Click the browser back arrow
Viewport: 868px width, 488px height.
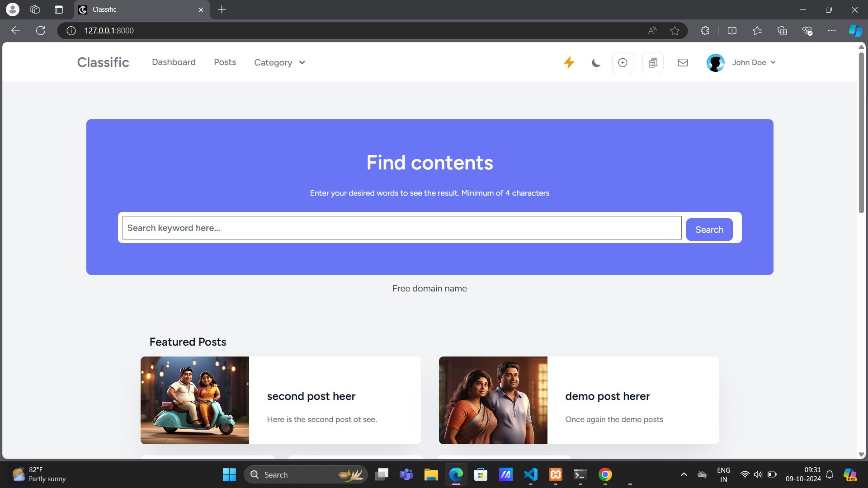16,31
